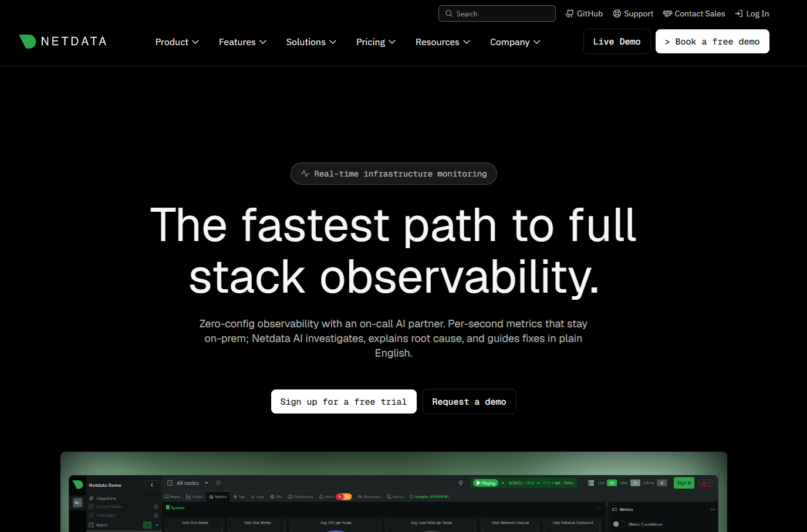
Task: Click Connect Nodes in preview sidebar
Action: (105, 507)
